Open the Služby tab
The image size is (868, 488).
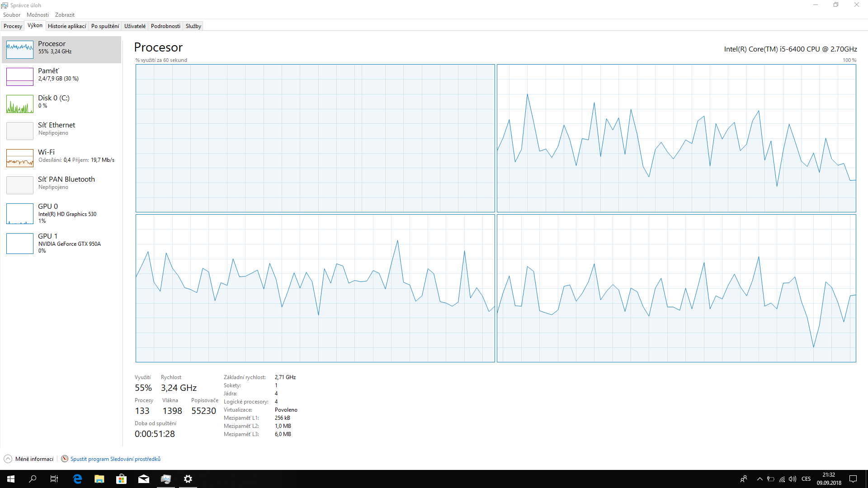click(193, 26)
